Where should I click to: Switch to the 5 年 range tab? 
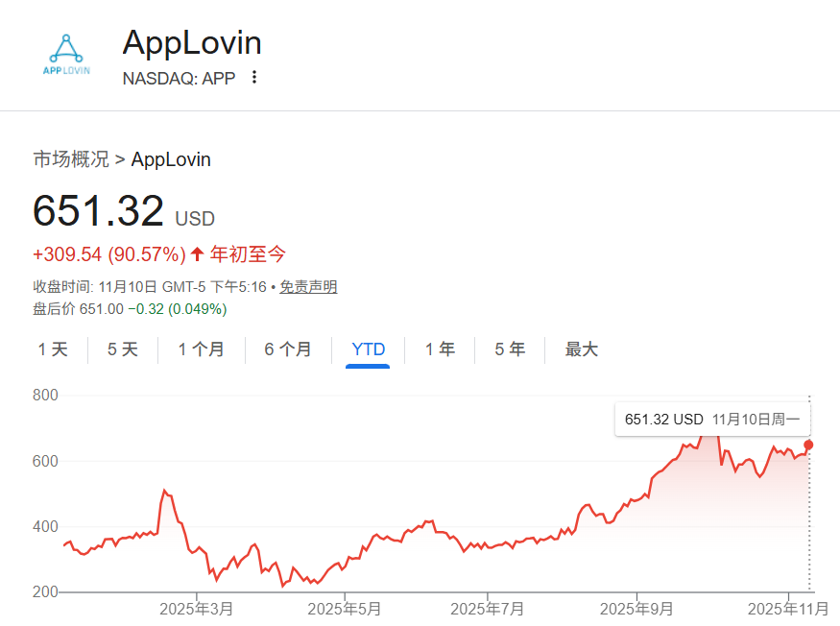(x=510, y=349)
